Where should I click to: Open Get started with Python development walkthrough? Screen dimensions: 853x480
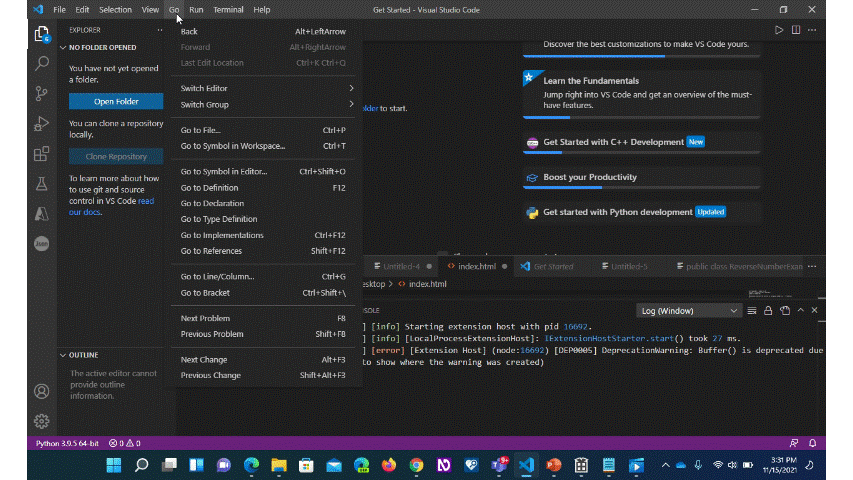[641, 212]
